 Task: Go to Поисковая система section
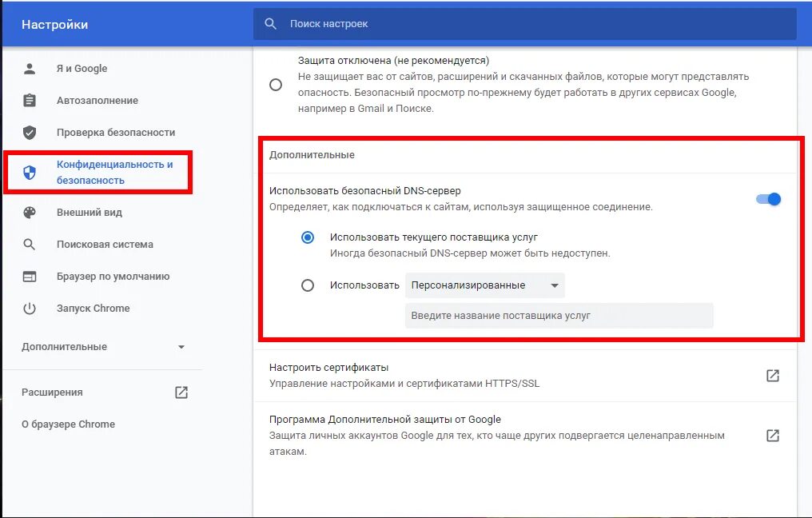point(105,245)
